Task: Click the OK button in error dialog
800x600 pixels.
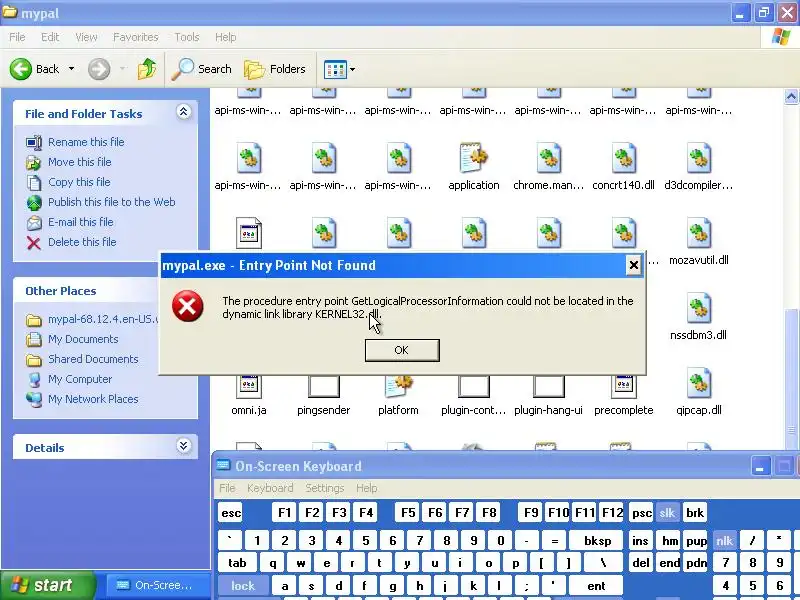Action: click(402, 350)
